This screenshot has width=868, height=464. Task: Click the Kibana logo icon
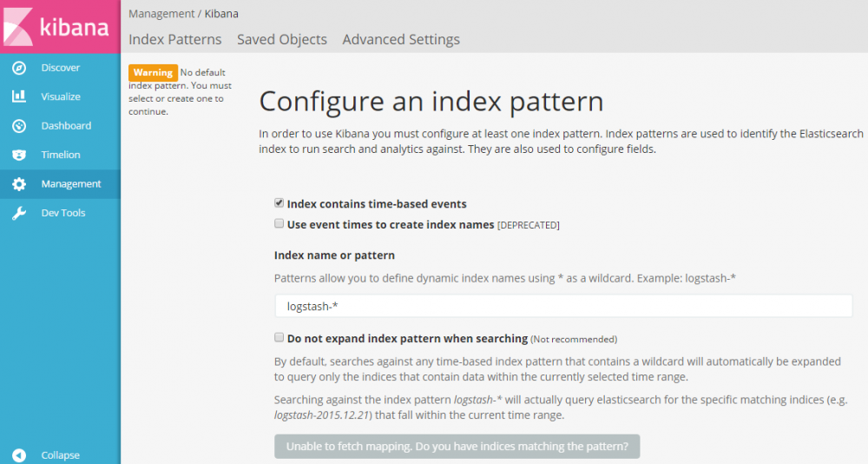19,26
